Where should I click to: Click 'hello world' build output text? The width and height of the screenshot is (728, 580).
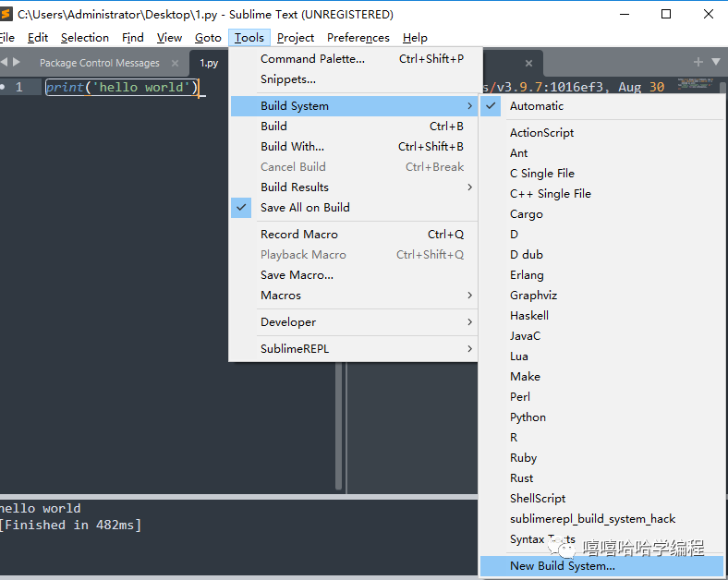tap(40, 508)
